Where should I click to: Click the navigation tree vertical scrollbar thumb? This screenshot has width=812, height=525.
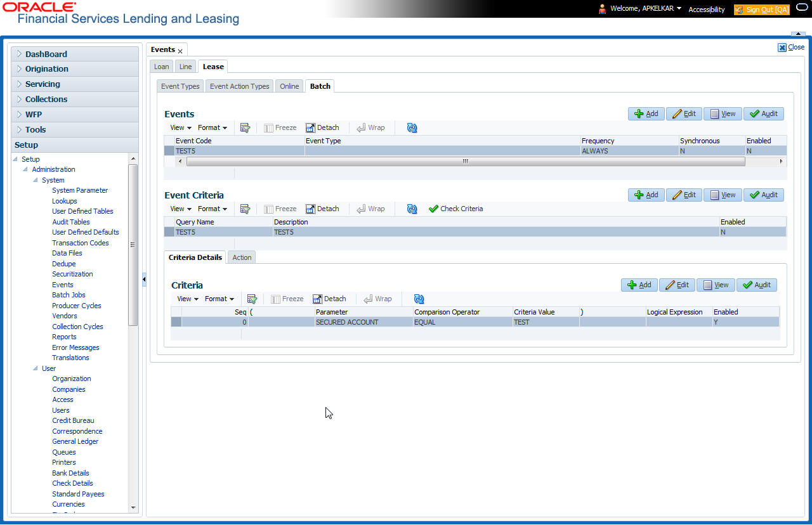pyautogui.click(x=133, y=244)
